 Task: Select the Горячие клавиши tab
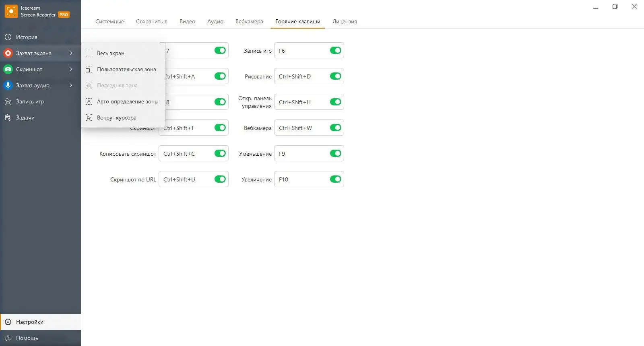[x=298, y=21]
